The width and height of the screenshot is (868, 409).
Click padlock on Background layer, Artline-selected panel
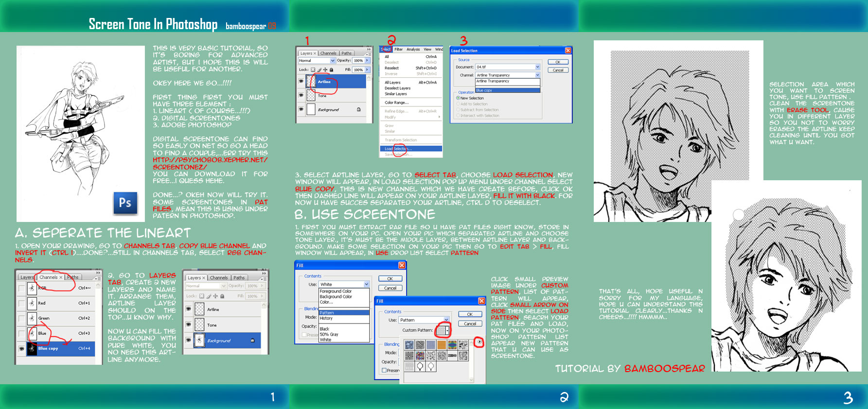(358, 109)
